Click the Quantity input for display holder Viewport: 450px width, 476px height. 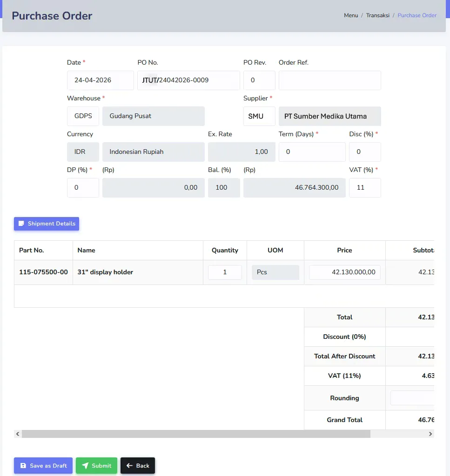[x=225, y=272]
